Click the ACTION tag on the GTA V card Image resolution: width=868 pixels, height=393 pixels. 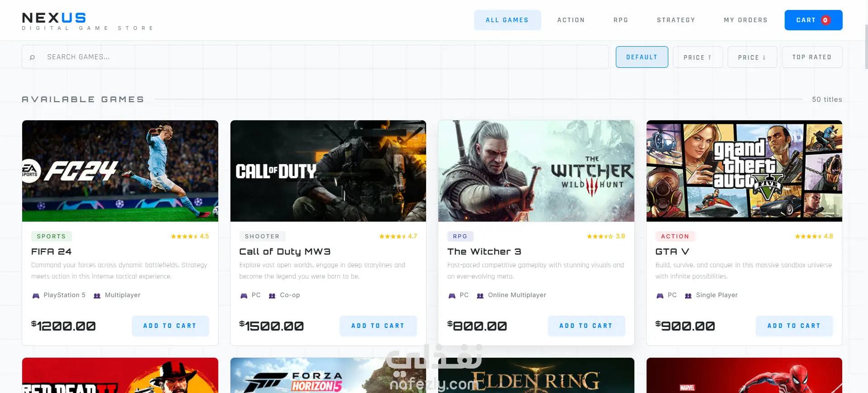coord(675,237)
